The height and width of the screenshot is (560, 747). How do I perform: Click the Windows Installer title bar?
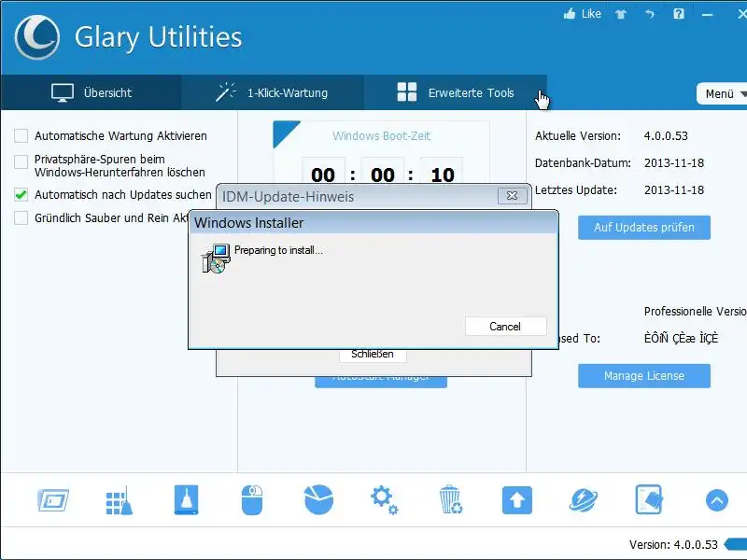pos(373,223)
